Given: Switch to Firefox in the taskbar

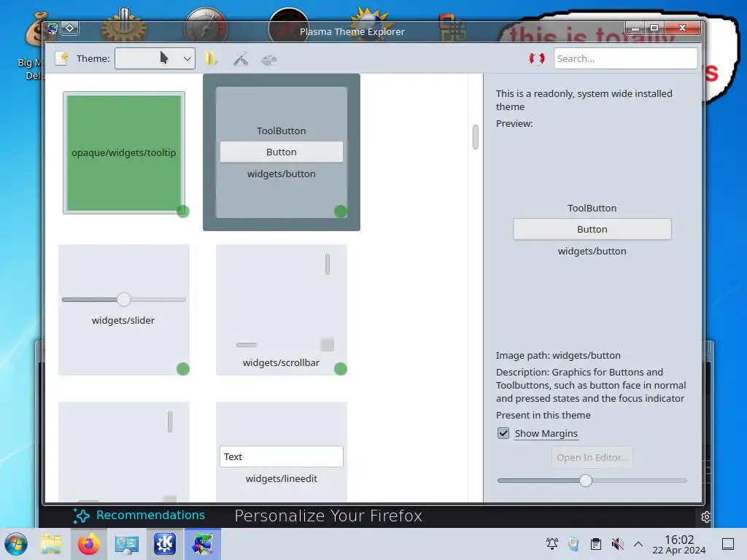Looking at the screenshot, I should coord(89,544).
